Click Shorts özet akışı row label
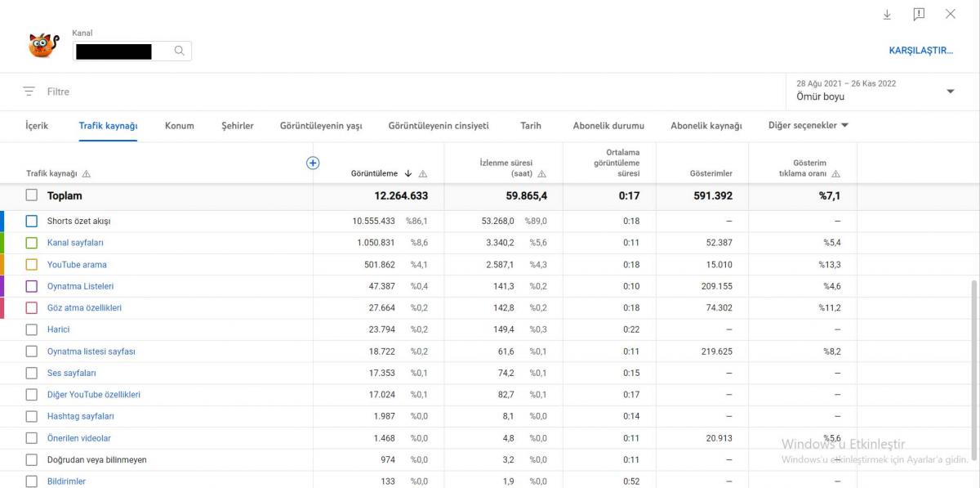980x488 pixels. click(x=78, y=222)
